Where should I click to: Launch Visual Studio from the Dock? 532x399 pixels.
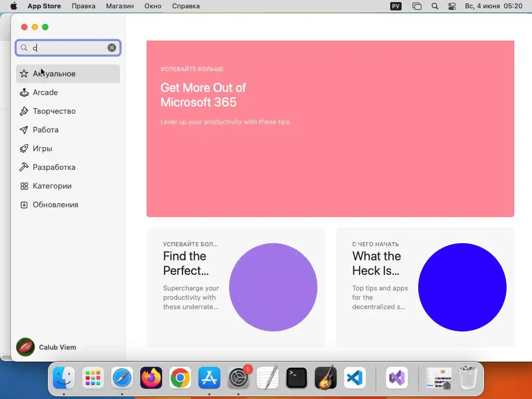click(397, 378)
